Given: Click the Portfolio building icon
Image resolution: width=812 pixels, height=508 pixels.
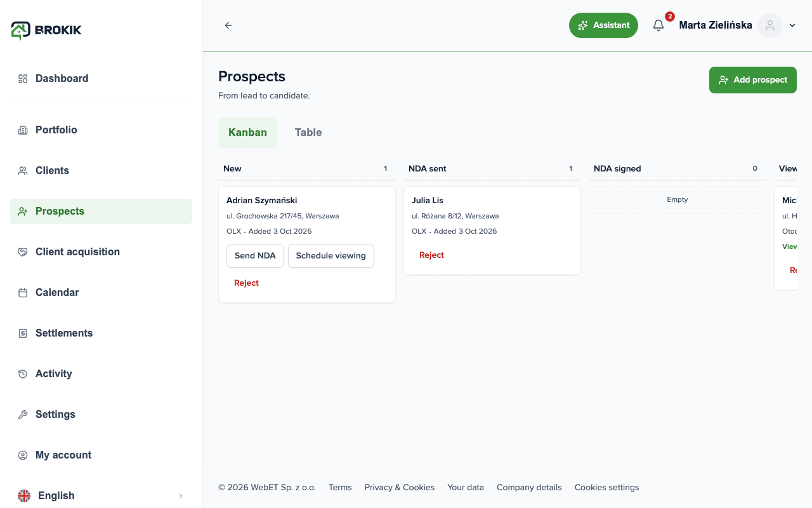Looking at the screenshot, I should (x=23, y=130).
